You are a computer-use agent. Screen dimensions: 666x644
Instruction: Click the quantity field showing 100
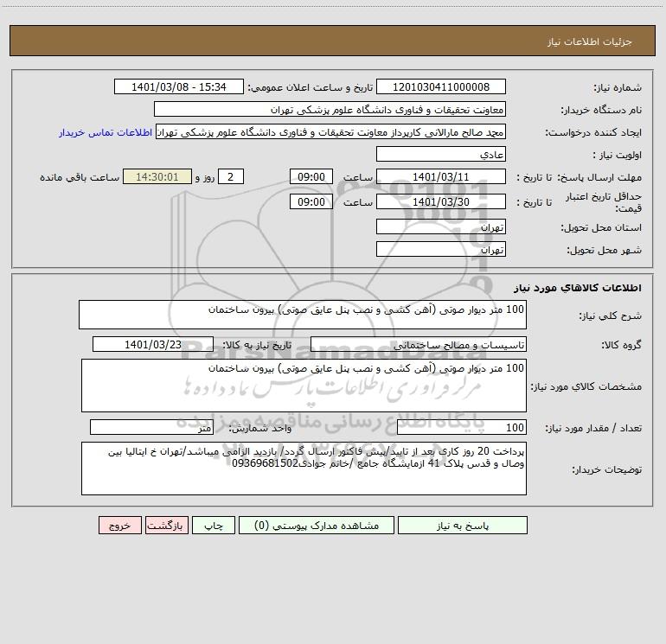[x=462, y=428]
